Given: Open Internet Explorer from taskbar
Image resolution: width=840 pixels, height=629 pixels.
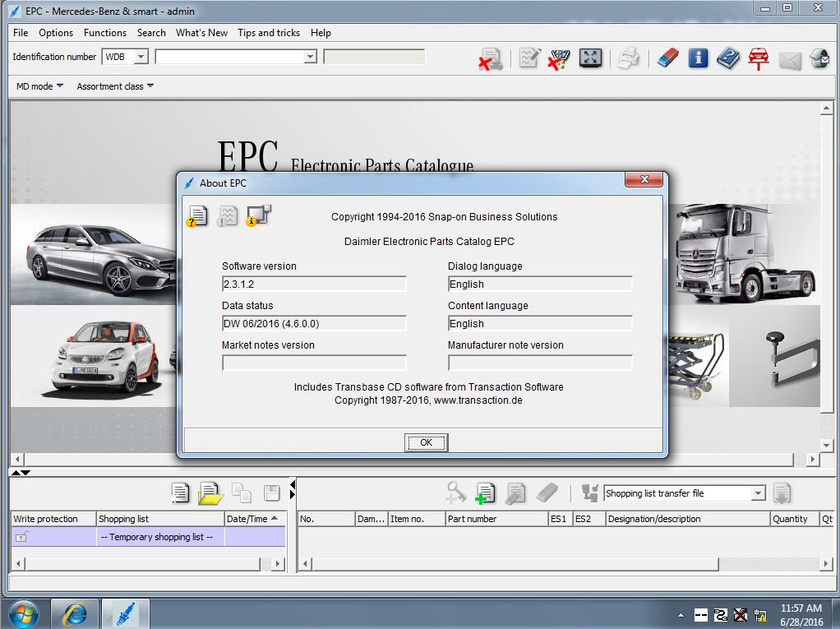Looking at the screenshot, I should tap(75, 614).
